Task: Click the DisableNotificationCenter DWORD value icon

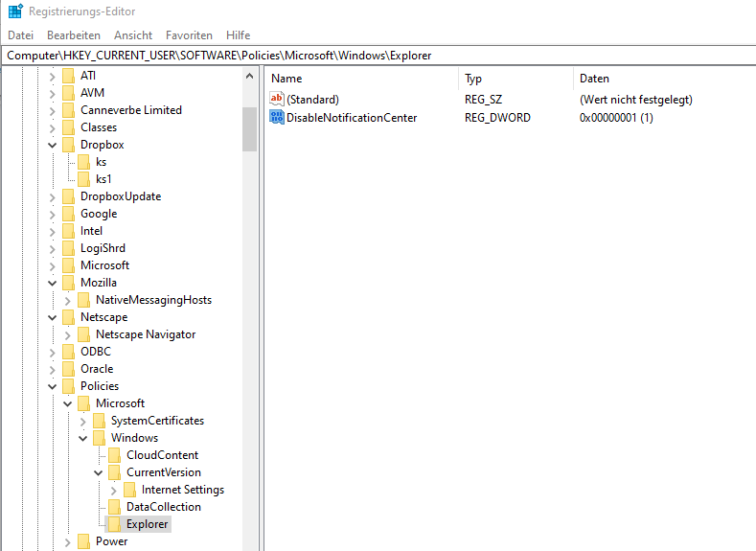Action: tap(277, 117)
